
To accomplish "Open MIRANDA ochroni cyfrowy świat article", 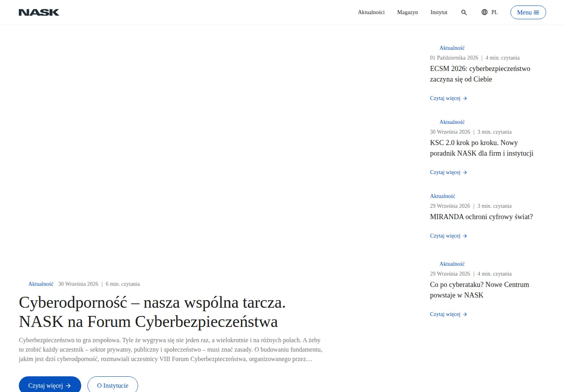I will point(481,217).
